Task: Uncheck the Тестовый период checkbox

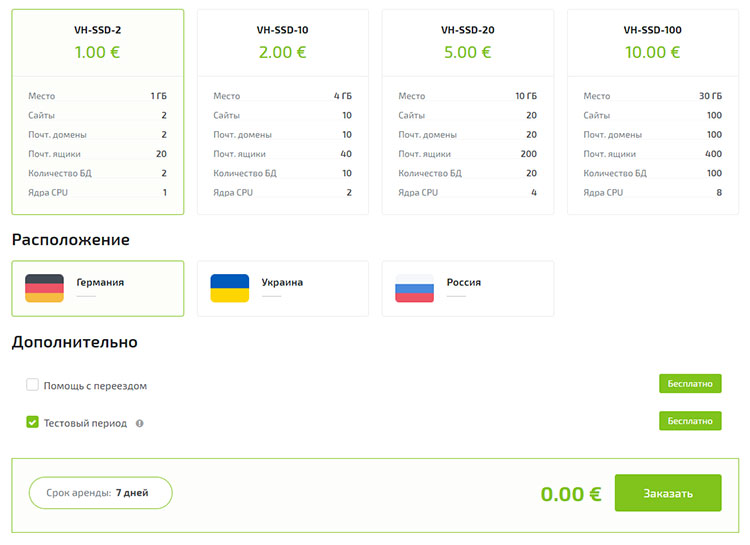Action: click(x=32, y=423)
